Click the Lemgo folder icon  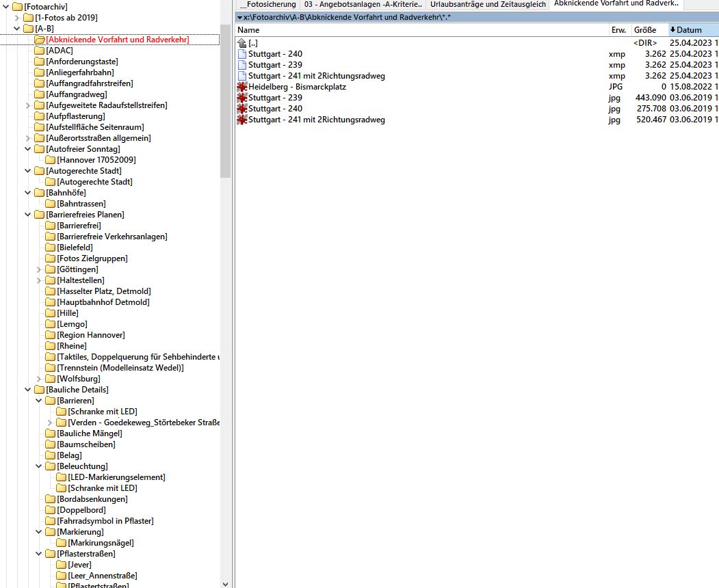[x=51, y=324]
